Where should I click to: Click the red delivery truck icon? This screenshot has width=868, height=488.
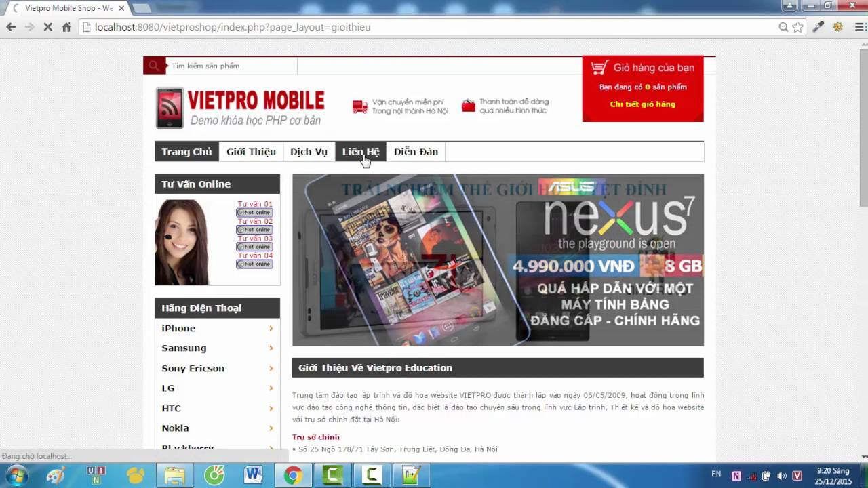pos(359,106)
